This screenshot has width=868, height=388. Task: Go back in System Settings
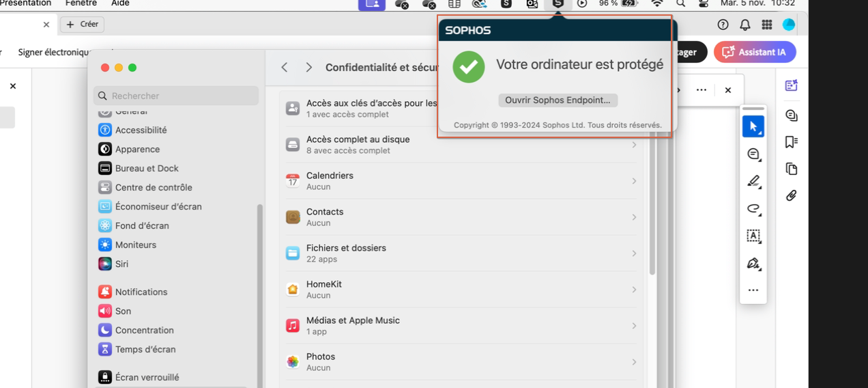click(285, 68)
